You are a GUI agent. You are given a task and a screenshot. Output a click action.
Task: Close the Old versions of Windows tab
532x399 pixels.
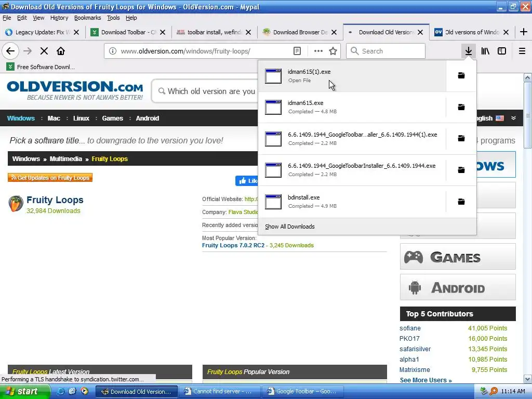click(x=506, y=32)
